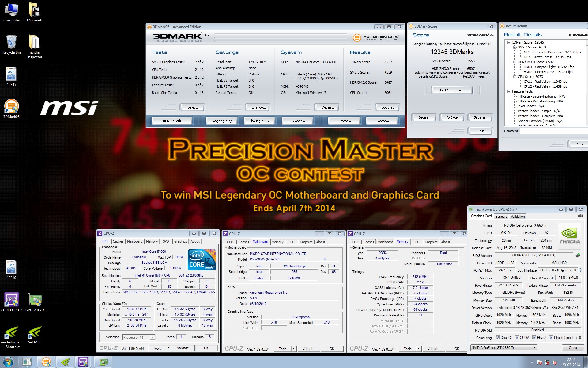Click the Filtering & AA... button

[x=260, y=121]
